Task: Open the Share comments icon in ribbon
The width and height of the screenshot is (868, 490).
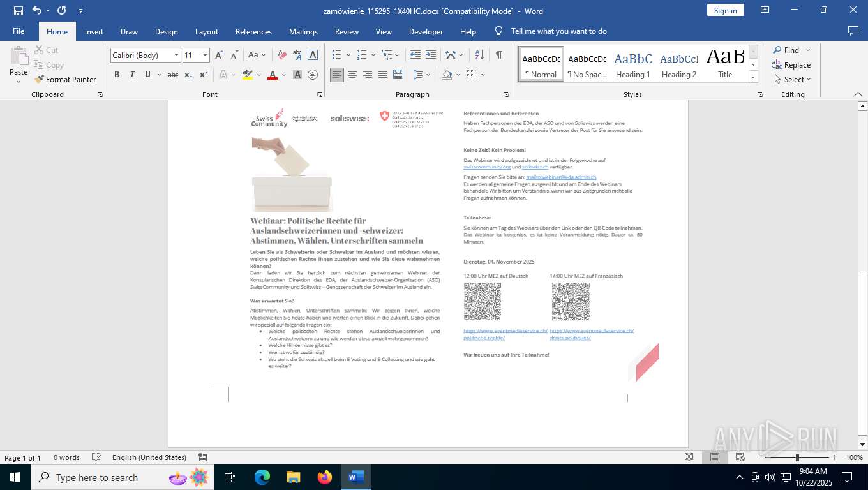Action: click(853, 31)
